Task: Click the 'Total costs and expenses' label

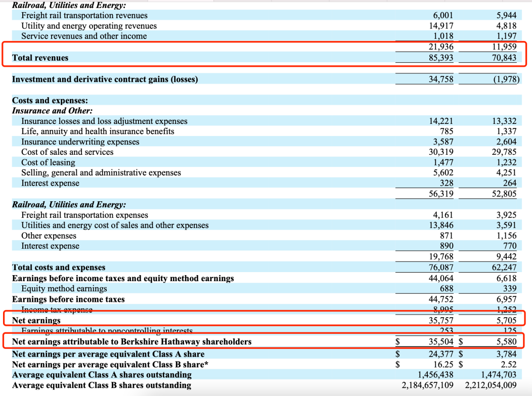Action: coord(59,268)
